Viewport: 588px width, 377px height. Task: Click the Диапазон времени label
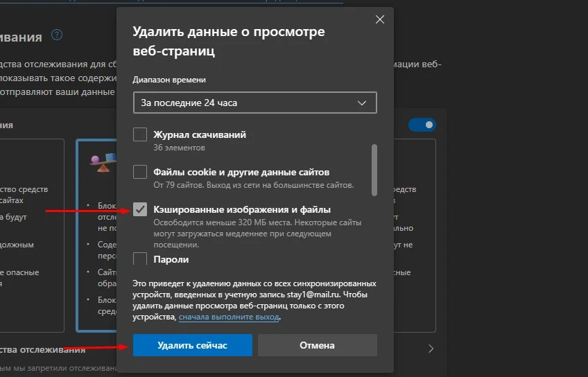click(x=169, y=80)
